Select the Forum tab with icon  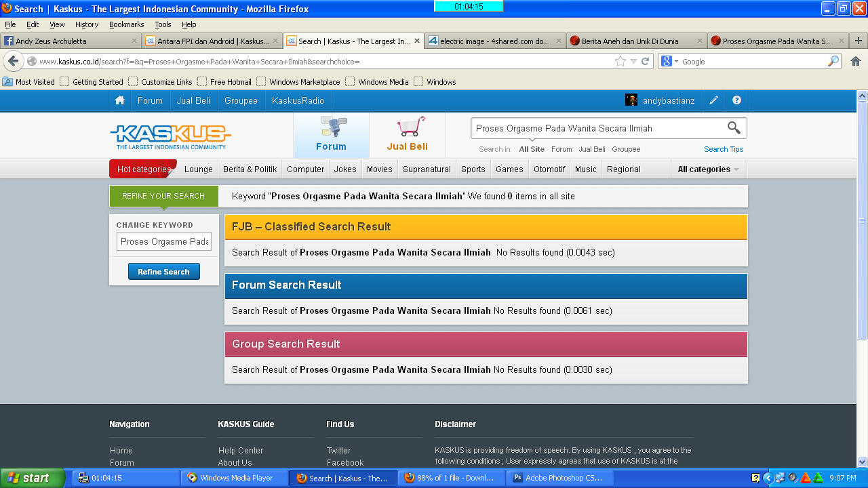(331, 135)
